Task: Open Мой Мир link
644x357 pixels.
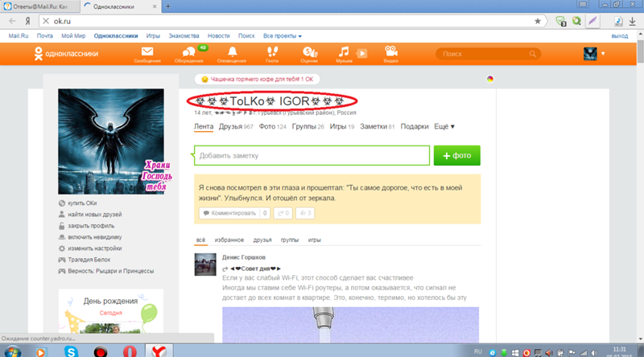Action: pos(73,35)
